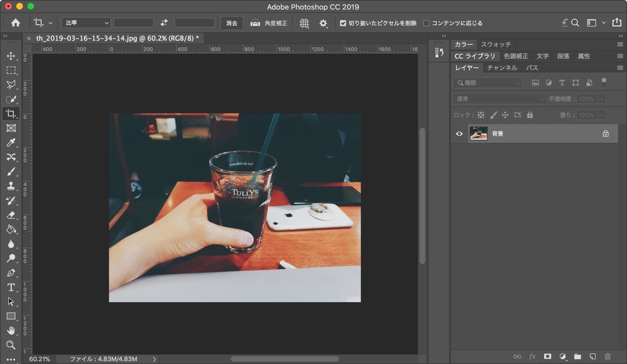Select the Eraser tool
This screenshot has height=364, width=627.
(x=11, y=215)
